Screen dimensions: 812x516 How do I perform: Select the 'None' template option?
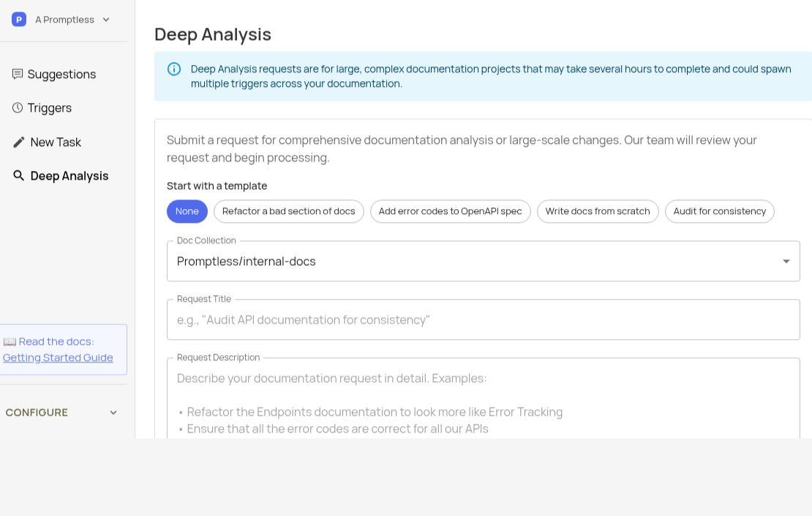tap(187, 211)
